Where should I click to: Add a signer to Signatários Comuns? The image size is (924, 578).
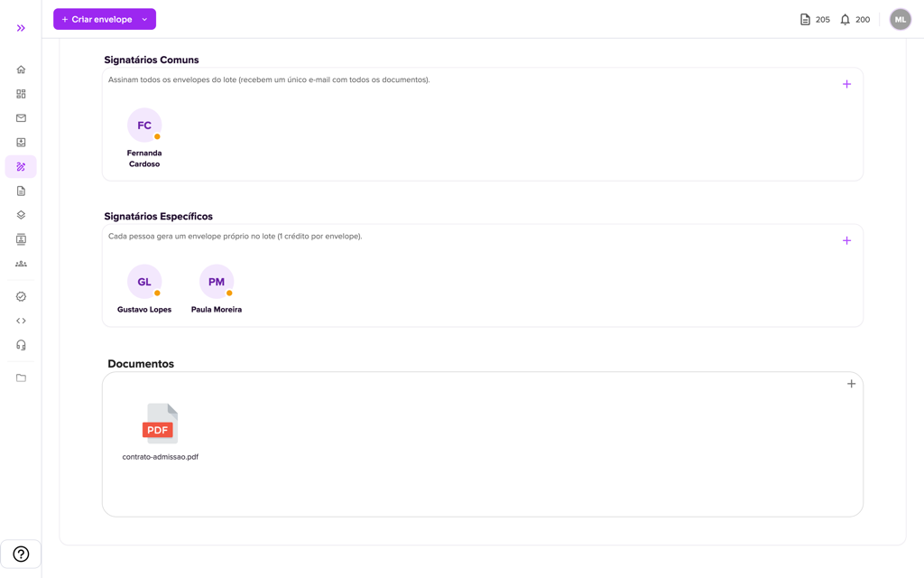846,84
